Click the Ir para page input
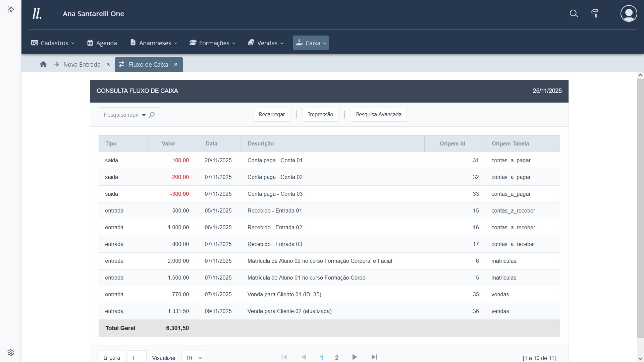This screenshot has height=362, width=644. pos(137,358)
